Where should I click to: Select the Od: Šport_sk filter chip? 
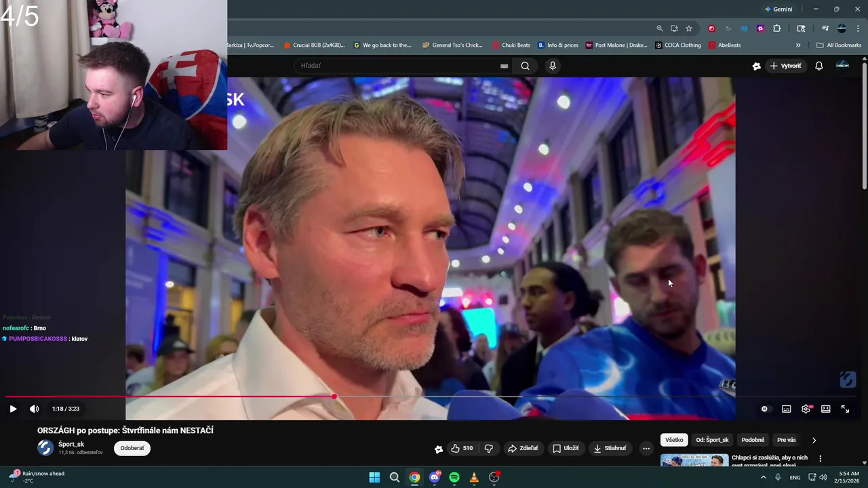[712, 440]
